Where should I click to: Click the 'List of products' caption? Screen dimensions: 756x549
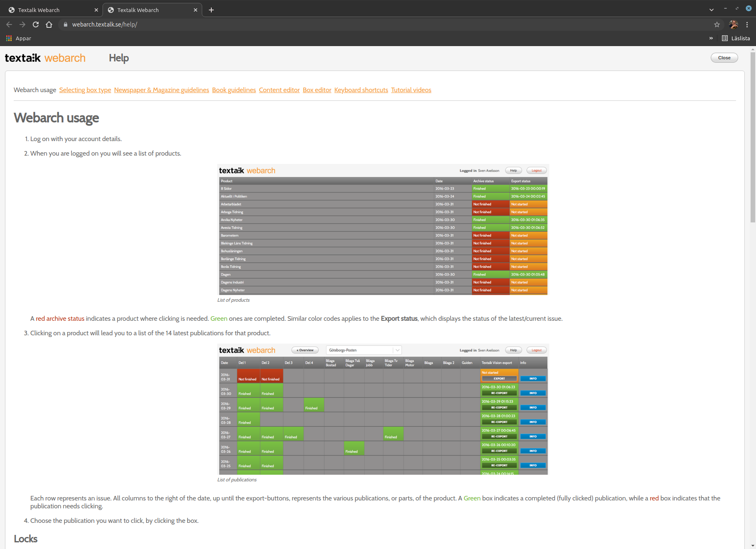point(233,300)
